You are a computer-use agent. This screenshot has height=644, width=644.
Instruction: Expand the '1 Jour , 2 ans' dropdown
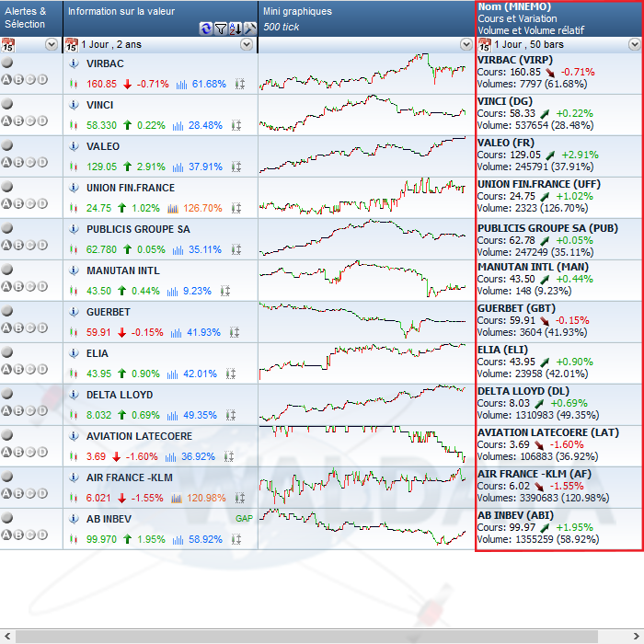(x=247, y=44)
